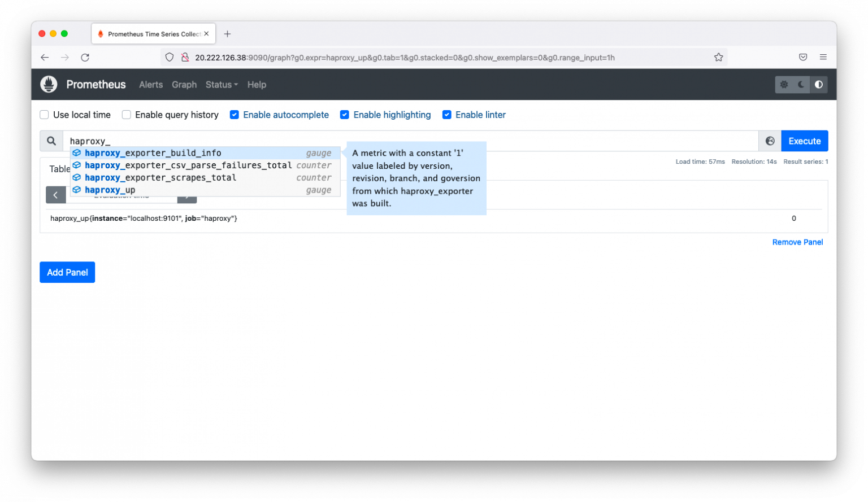
Task: Expand the Status dropdown menu
Action: pos(222,85)
